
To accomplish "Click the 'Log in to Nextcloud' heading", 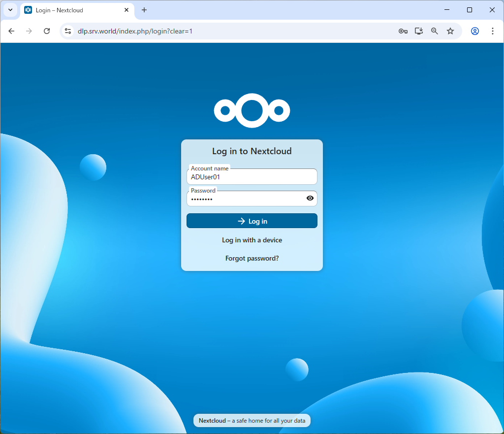I will [252, 151].
